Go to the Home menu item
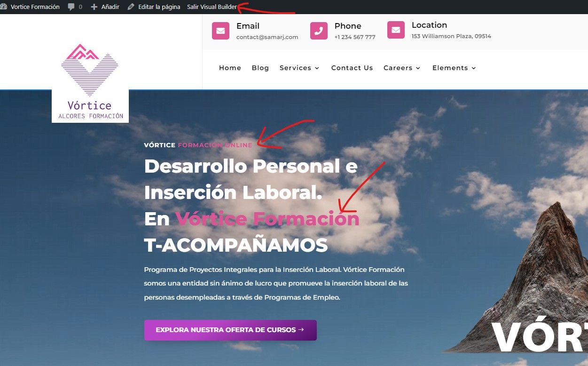The image size is (588, 366). (x=230, y=68)
